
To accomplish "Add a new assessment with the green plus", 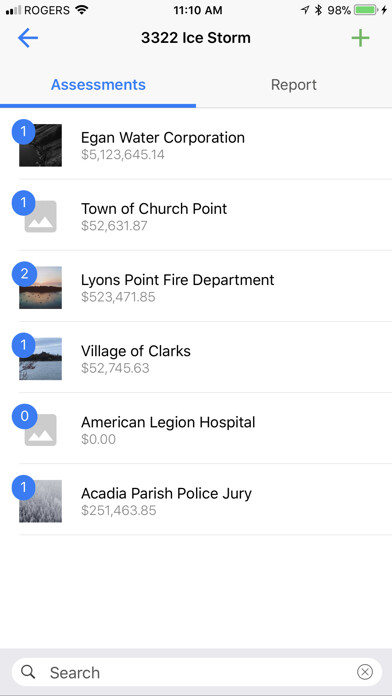I will coord(360,38).
